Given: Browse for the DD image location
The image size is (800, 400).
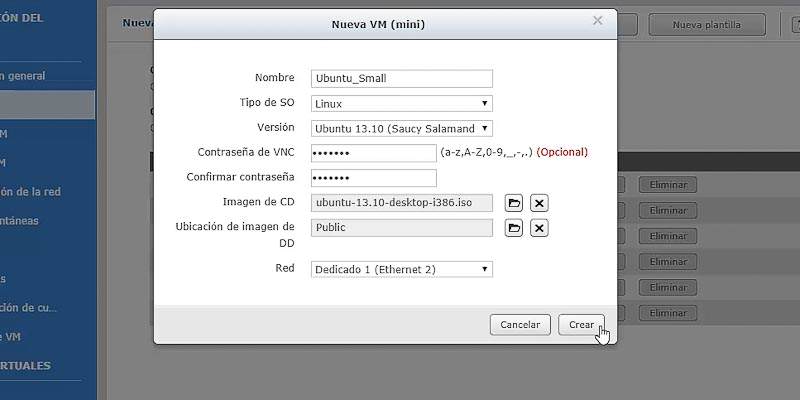Looking at the screenshot, I should 514,228.
